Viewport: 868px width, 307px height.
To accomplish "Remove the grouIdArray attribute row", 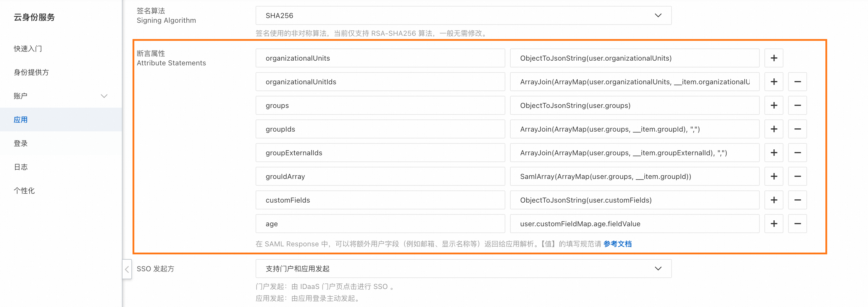I will (x=797, y=176).
